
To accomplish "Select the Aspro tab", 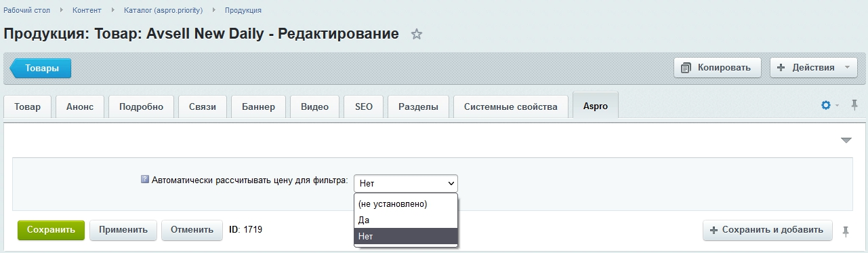I will click(x=596, y=106).
